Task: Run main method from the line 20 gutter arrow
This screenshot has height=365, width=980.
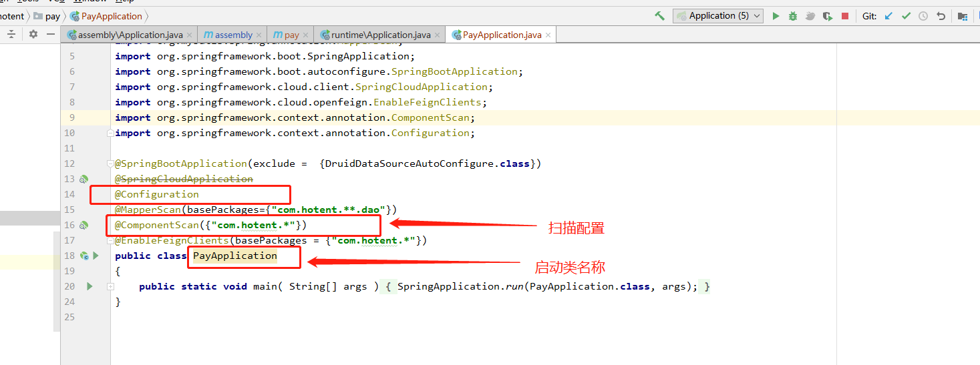Action: click(x=90, y=286)
